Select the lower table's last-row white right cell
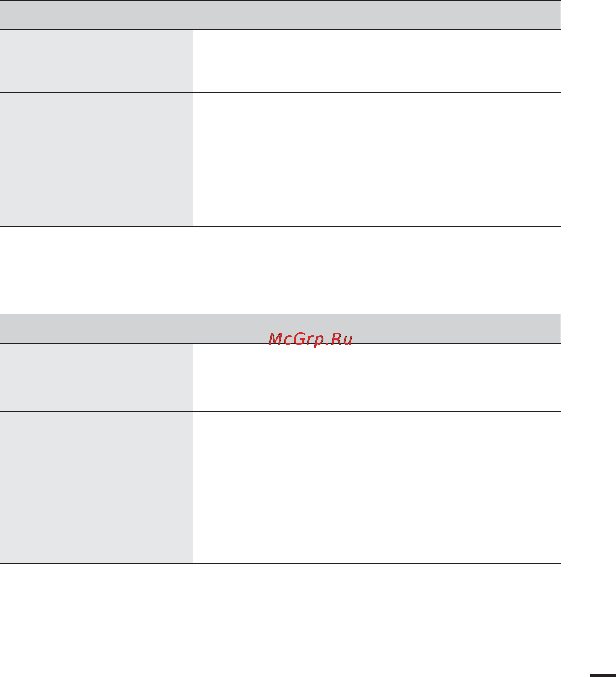Screen dimensions: 616x677 pyautogui.click(x=377, y=529)
